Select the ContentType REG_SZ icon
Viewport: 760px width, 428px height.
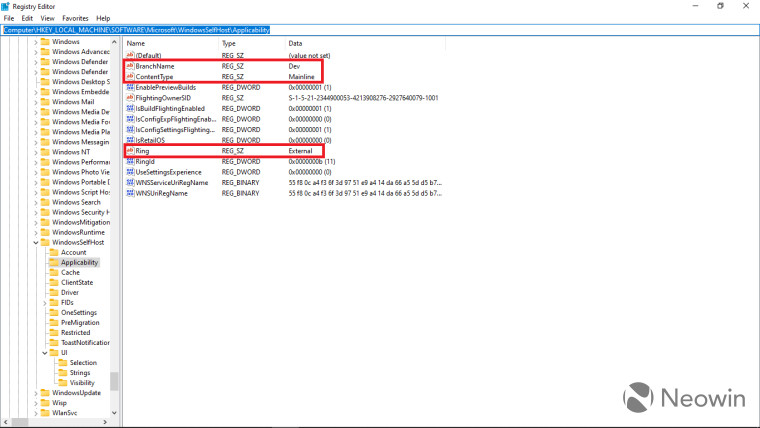coord(130,77)
